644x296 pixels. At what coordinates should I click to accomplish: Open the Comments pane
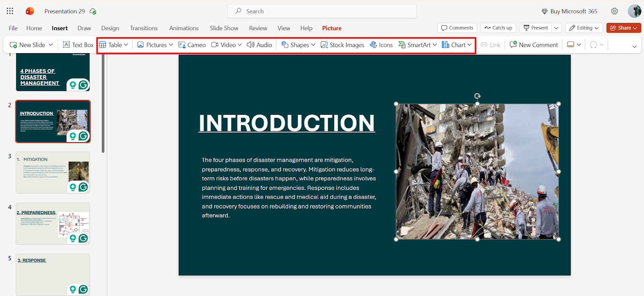tap(457, 28)
